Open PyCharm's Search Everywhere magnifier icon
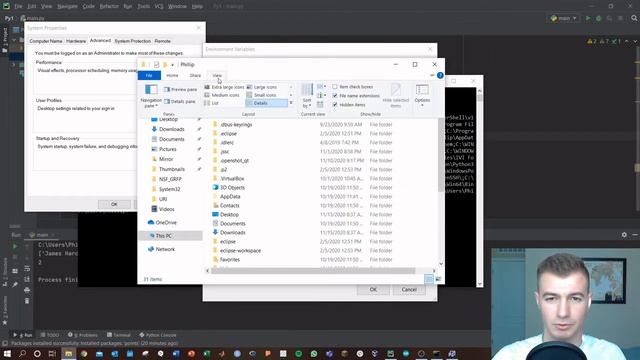Viewport: 640px width, 360px height. [x=634, y=18]
